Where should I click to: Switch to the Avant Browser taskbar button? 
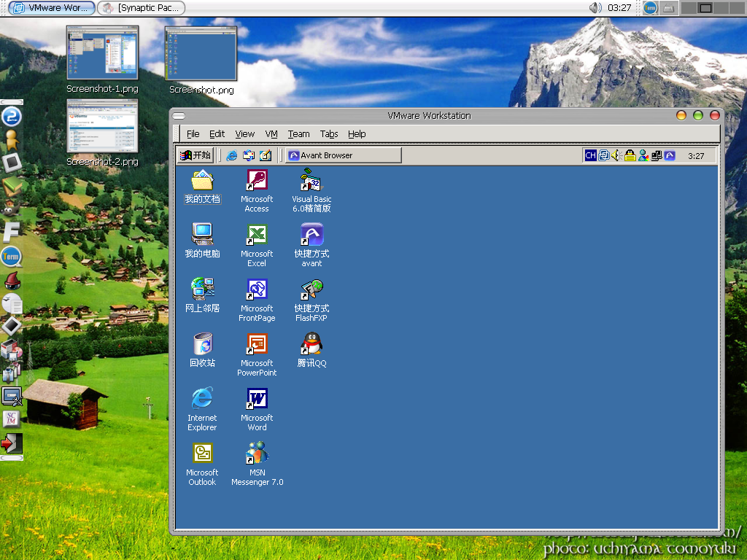344,155
